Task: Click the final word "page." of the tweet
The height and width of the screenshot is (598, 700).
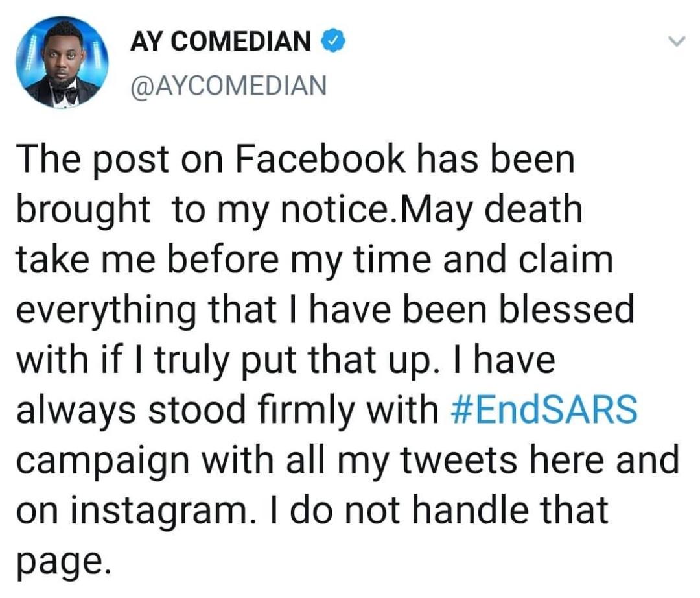Action: [59, 562]
